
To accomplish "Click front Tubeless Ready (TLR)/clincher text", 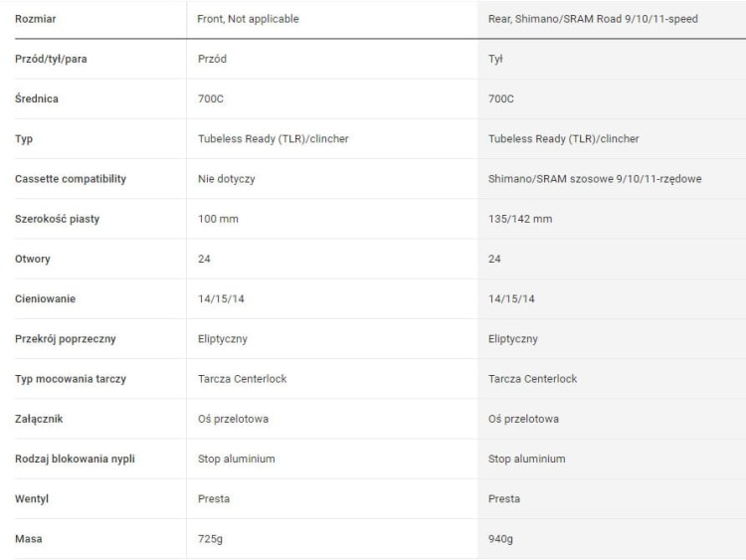I will [x=274, y=139].
